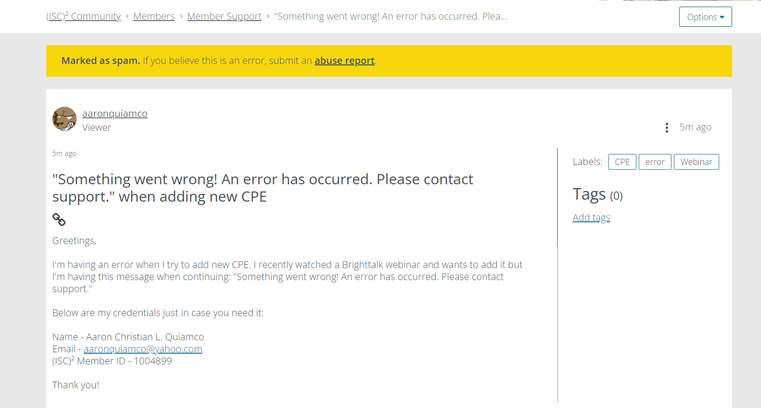Expand the Options dropdown

click(705, 17)
